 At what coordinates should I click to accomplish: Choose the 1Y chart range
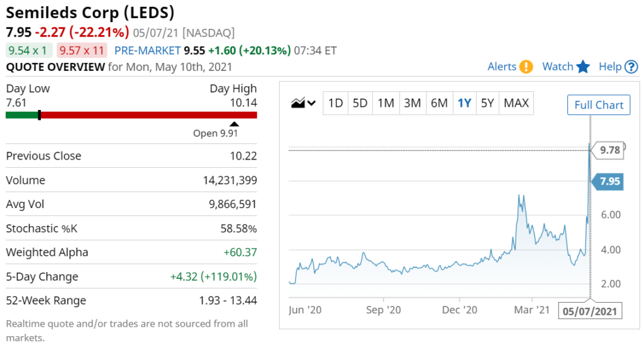tap(465, 103)
